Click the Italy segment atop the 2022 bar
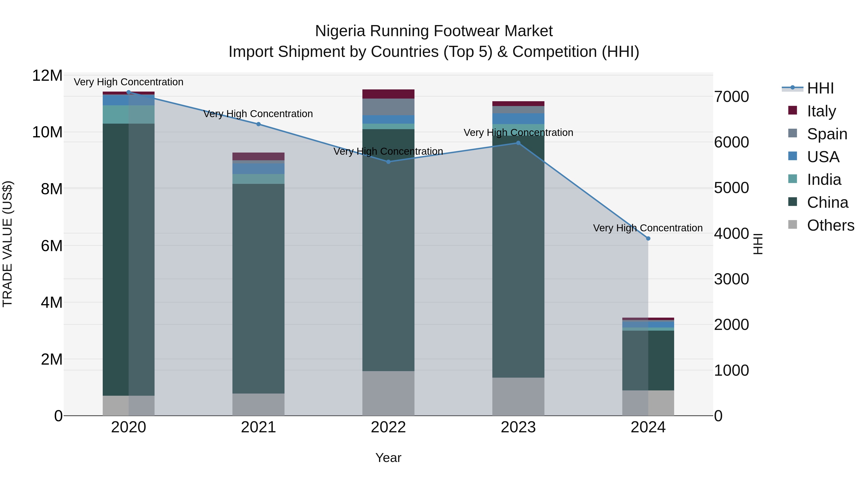 [388, 94]
